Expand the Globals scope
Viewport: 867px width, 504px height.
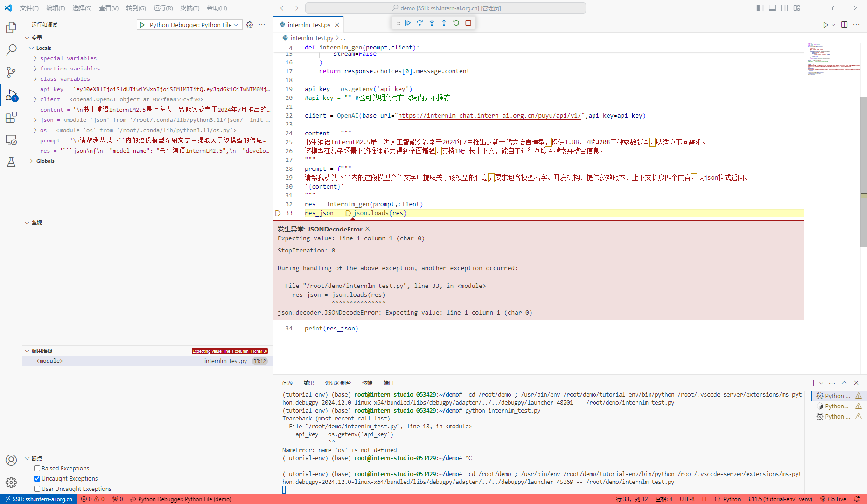(x=31, y=161)
